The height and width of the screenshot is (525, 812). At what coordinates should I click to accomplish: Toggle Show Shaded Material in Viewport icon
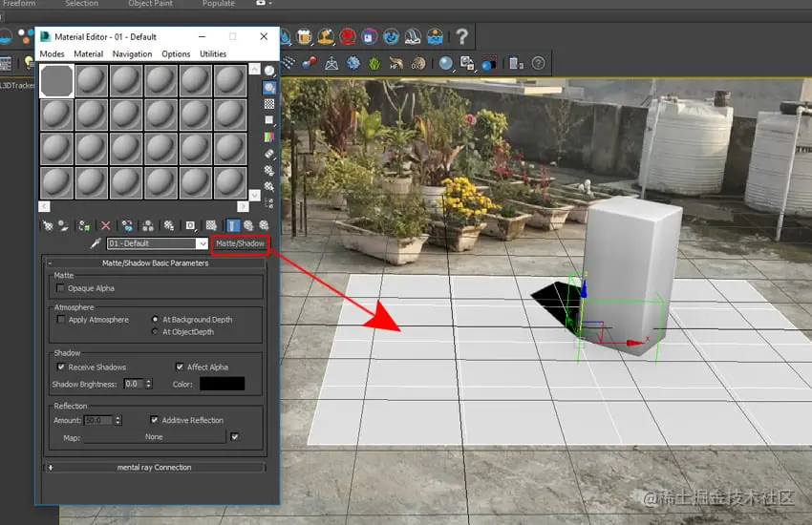pyautogui.click(x=211, y=225)
